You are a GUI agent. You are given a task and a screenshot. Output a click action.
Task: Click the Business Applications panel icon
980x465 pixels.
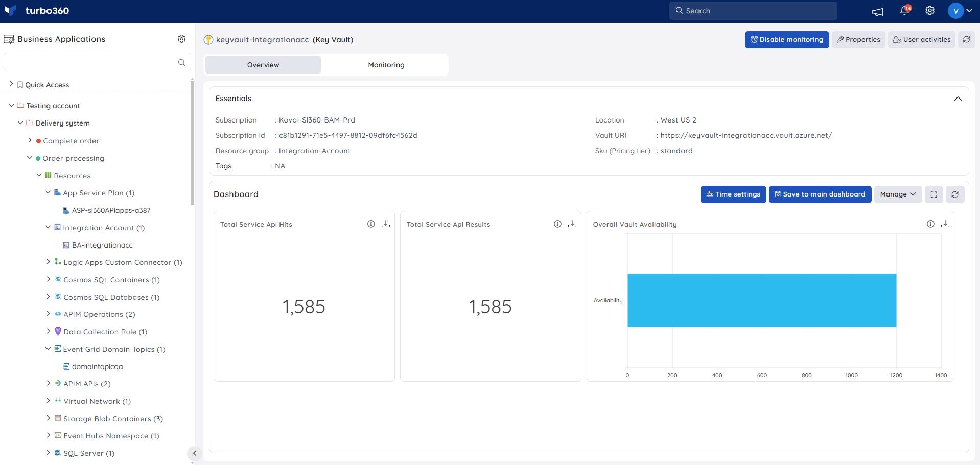pyautogui.click(x=9, y=39)
